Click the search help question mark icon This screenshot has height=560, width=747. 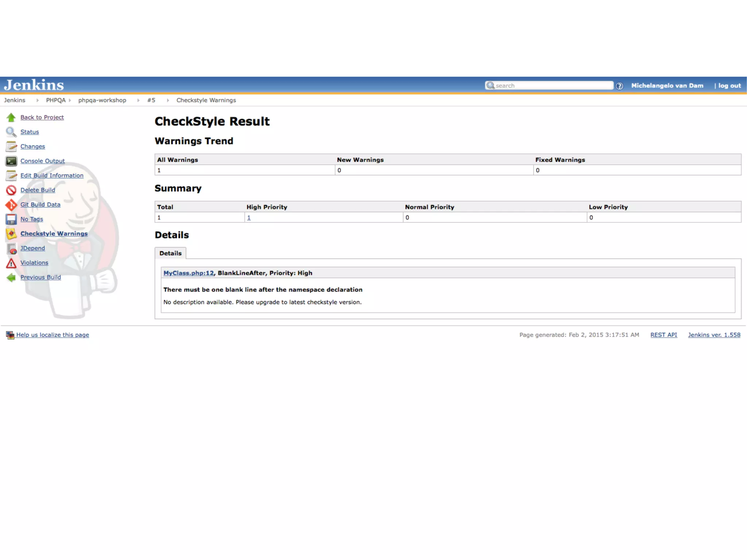[619, 86]
